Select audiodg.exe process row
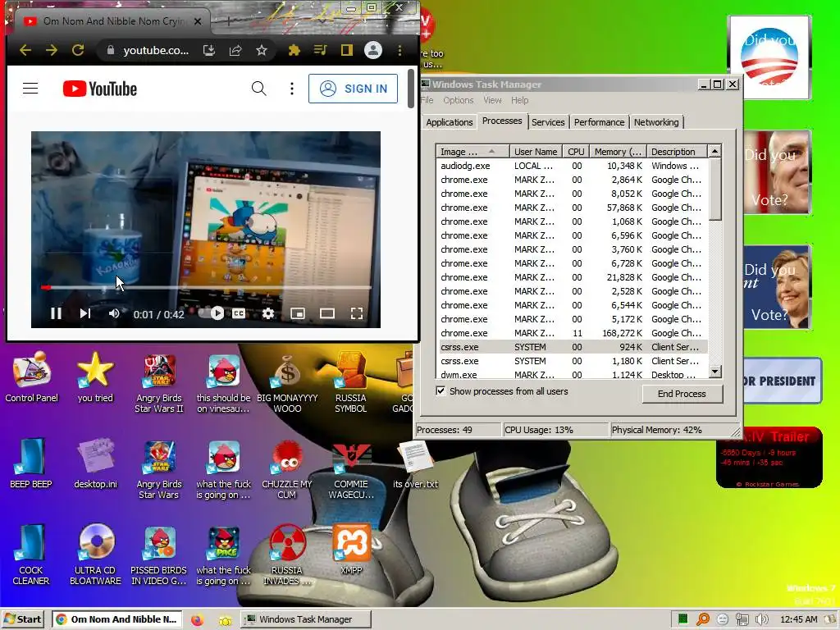 coord(572,166)
